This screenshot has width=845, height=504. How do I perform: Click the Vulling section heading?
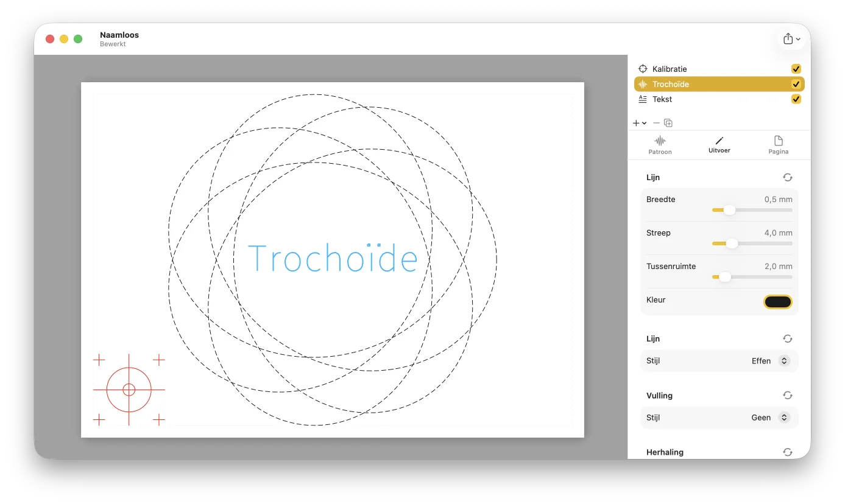click(659, 396)
